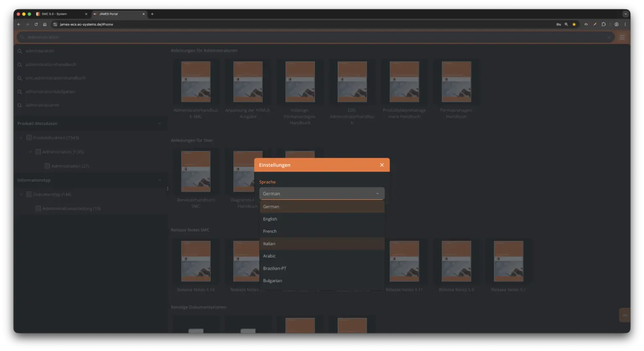Open the browser extensions icon
The height and width of the screenshot is (351, 644).
pyautogui.click(x=603, y=24)
